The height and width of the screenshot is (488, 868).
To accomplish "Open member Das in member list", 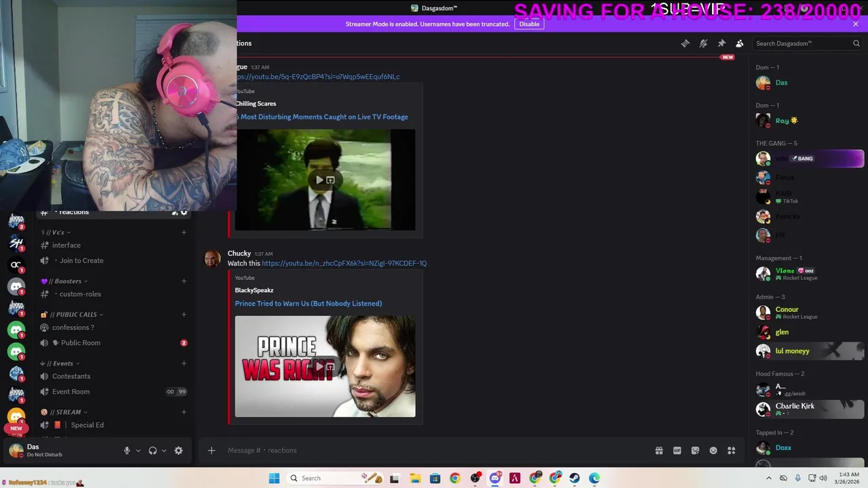I will click(809, 83).
